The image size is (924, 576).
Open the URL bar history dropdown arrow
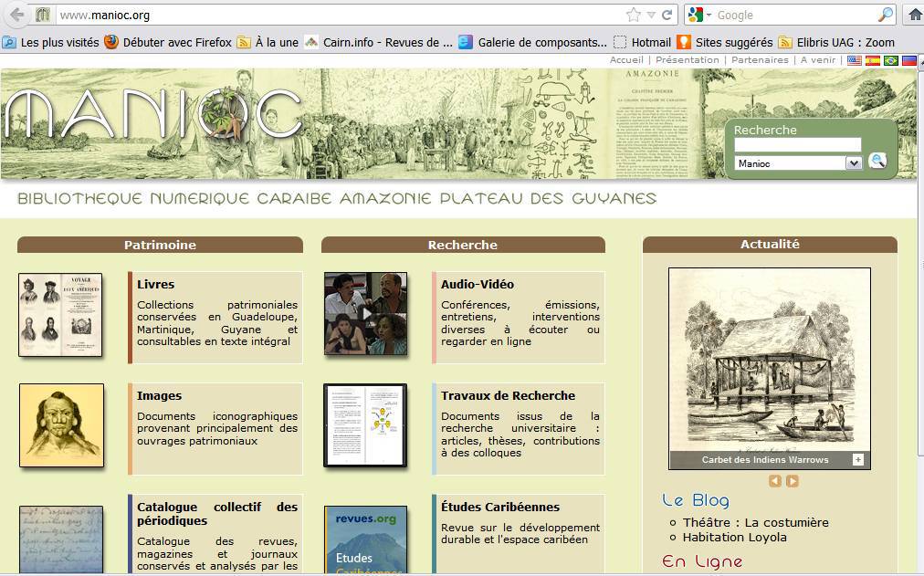click(651, 15)
